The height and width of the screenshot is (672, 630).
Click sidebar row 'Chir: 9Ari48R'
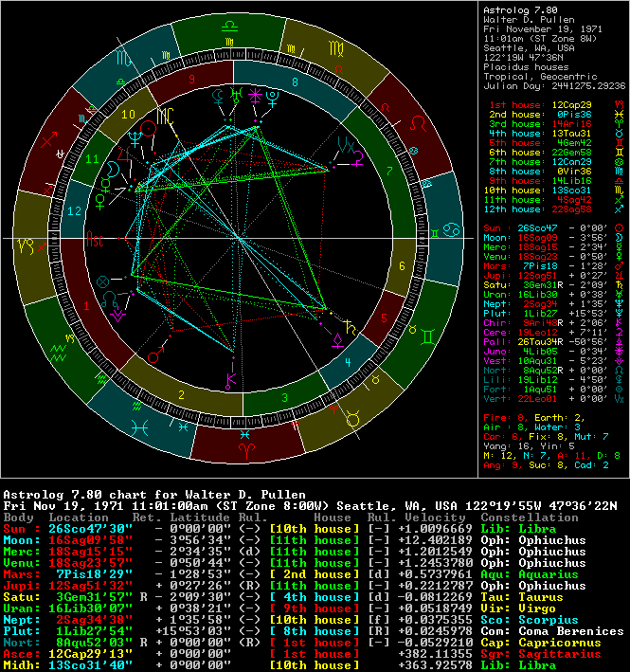[553, 322]
